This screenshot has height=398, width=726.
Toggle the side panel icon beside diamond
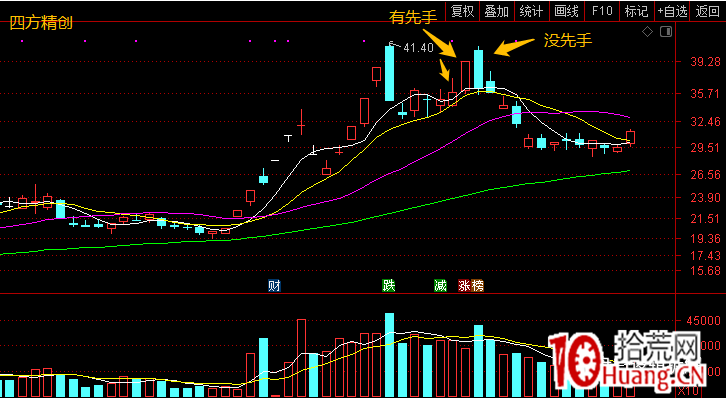[666, 31]
